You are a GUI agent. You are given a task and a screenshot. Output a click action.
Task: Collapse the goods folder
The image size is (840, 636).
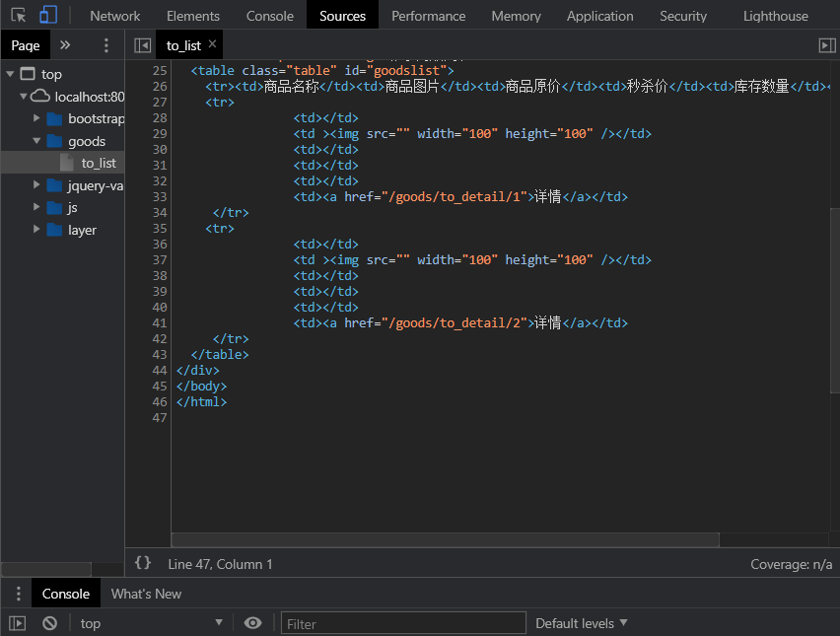point(37,141)
